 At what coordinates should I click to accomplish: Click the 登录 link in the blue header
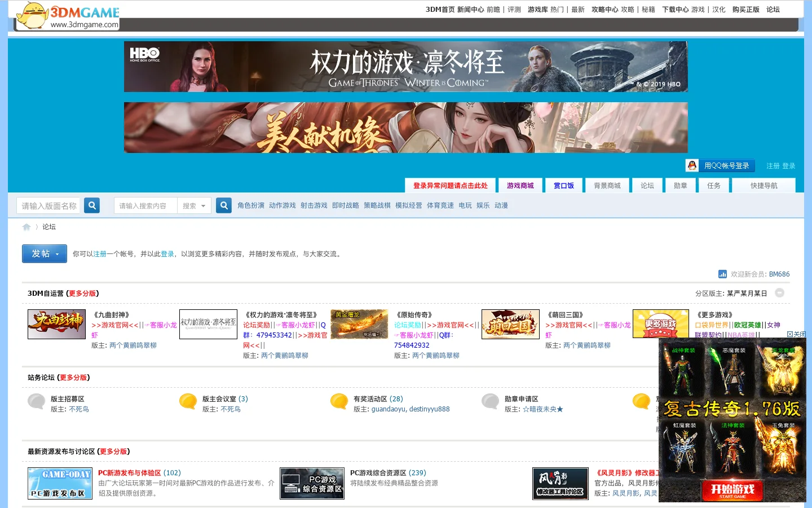tap(788, 166)
